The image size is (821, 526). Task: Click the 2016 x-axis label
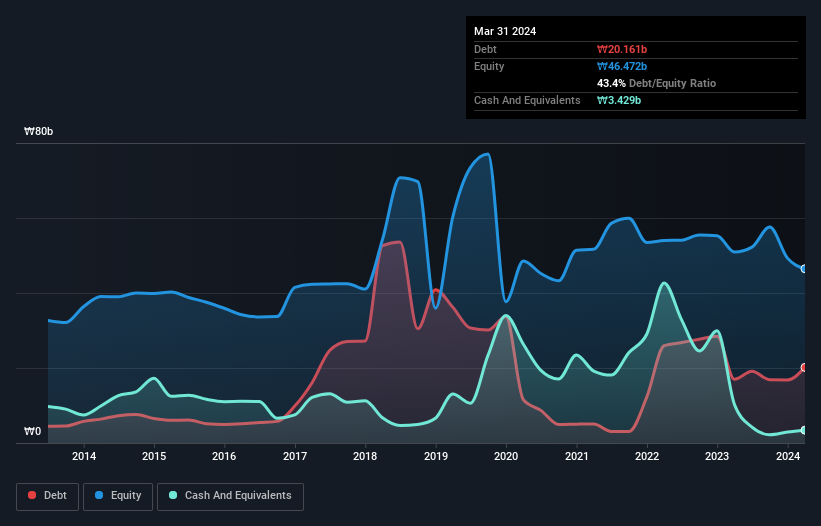(224, 456)
